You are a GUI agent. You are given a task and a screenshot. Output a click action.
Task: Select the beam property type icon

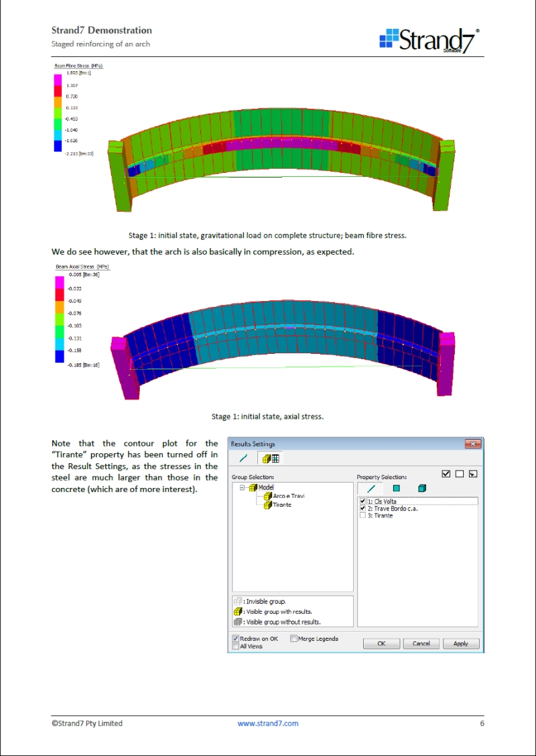click(371, 489)
